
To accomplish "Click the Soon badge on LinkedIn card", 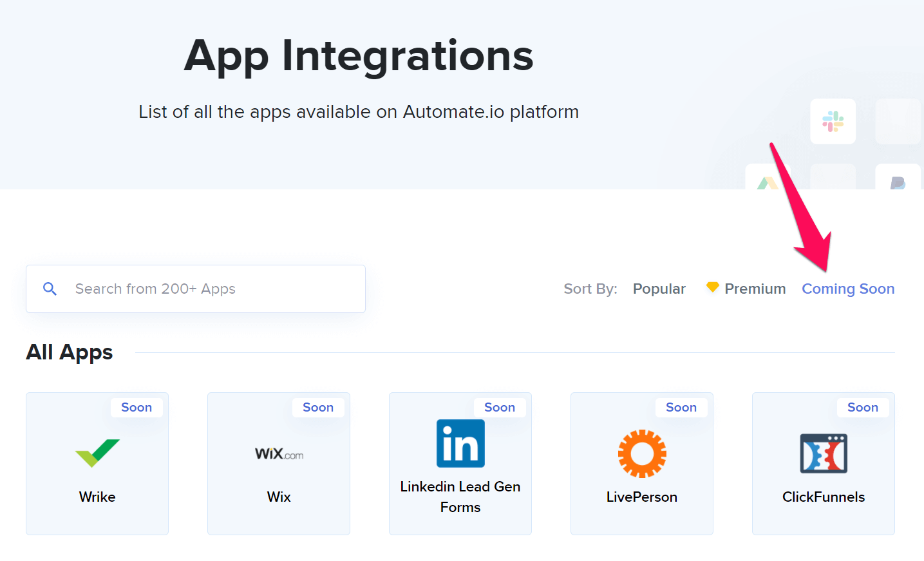I will coord(500,407).
